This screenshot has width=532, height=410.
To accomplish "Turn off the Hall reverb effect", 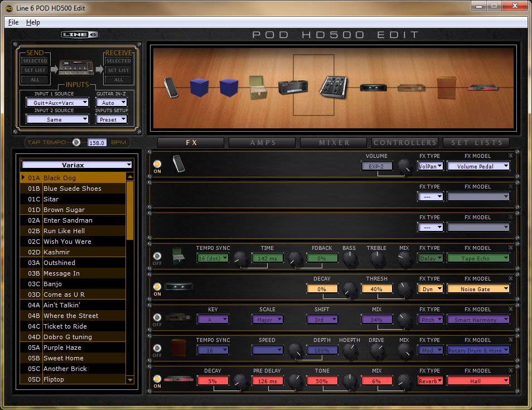I will point(157,379).
